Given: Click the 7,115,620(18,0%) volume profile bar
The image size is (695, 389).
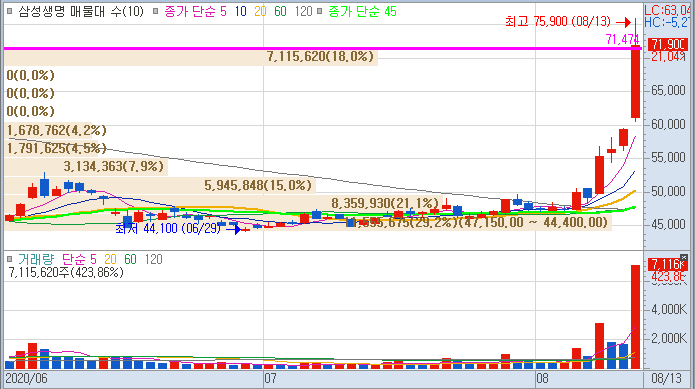Looking at the screenshot, I should point(191,57).
